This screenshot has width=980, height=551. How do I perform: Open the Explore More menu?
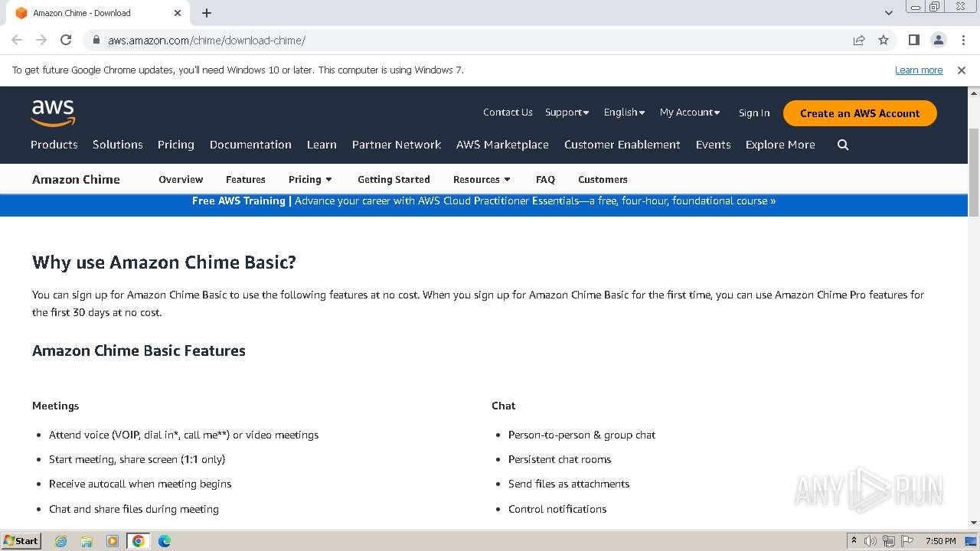(780, 145)
